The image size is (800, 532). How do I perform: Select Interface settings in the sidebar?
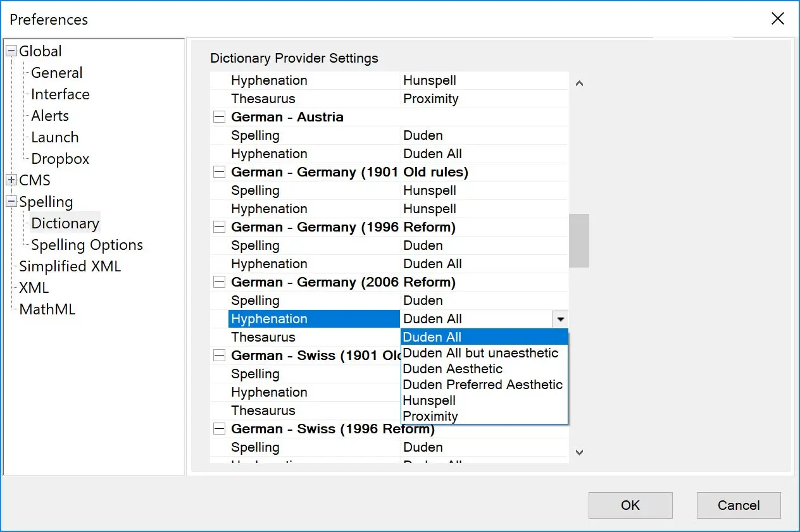click(60, 94)
